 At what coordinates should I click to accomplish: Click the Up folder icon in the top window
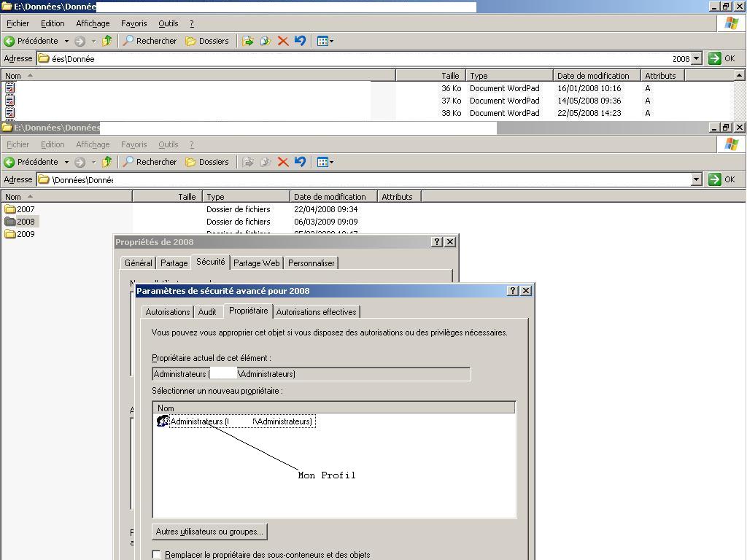107,41
